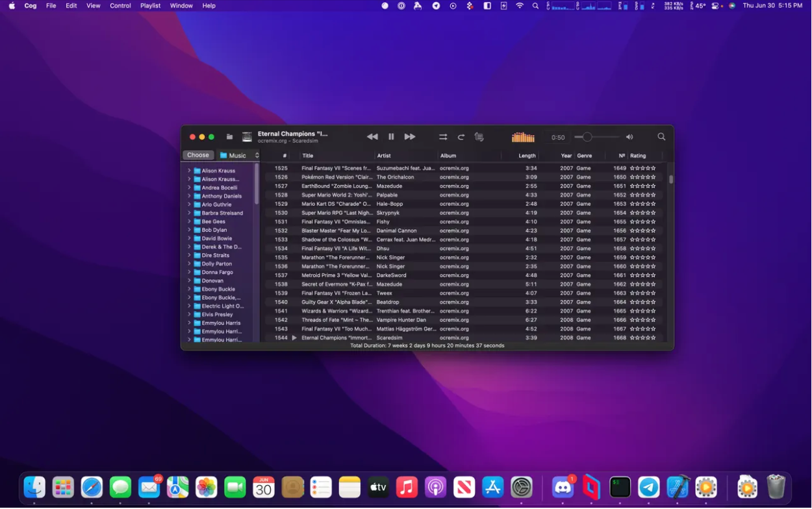
Task: Expand the Elvis Presley folder
Action: [x=189, y=314]
